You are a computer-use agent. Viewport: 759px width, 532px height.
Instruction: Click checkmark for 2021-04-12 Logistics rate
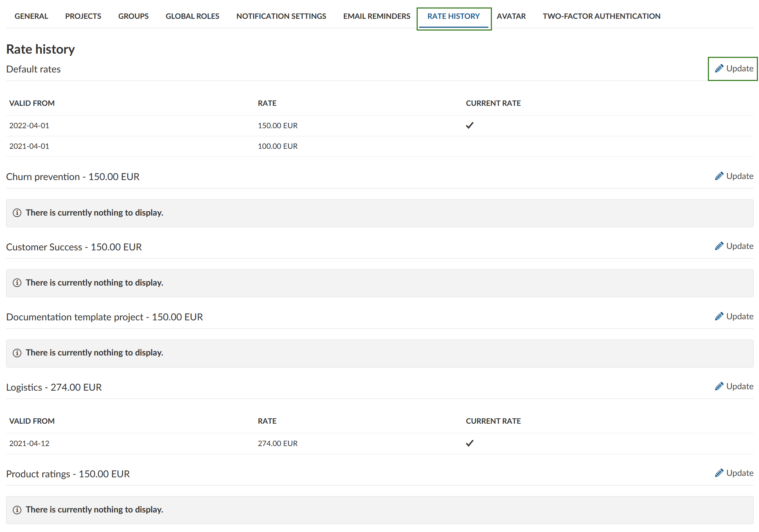tap(470, 443)
